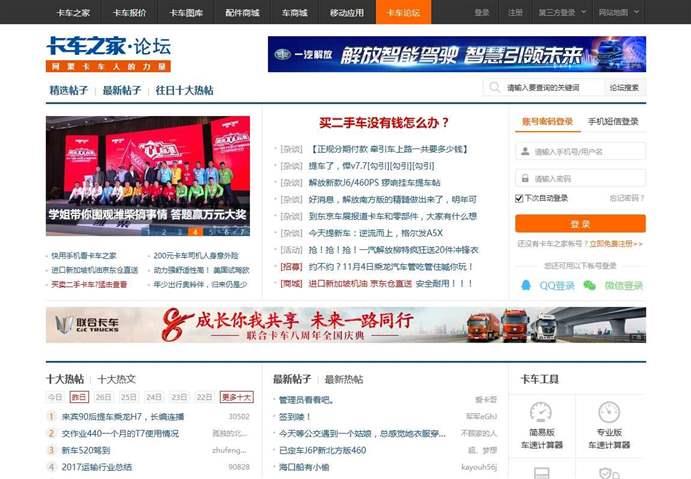Viewport: 691px width, 479px height.
Task: Switch to 最新热帖 tab
Action: point(344,379)
